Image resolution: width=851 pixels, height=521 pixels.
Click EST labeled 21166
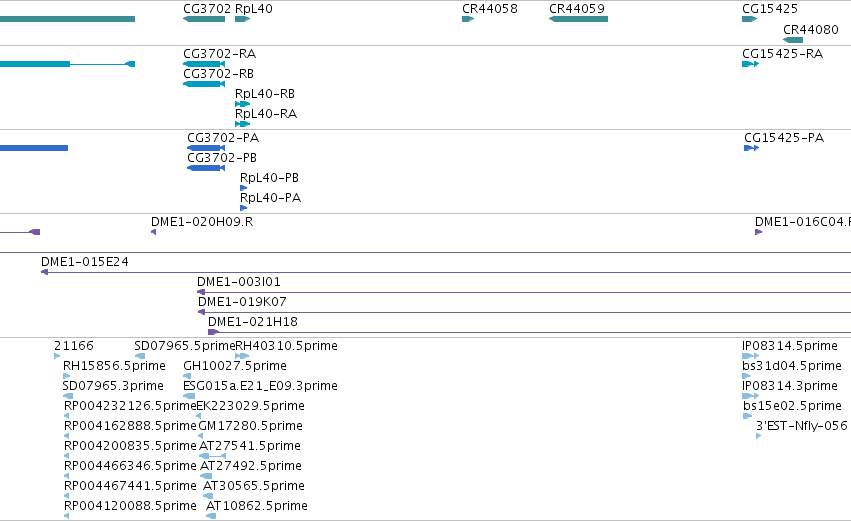[57, 356]
